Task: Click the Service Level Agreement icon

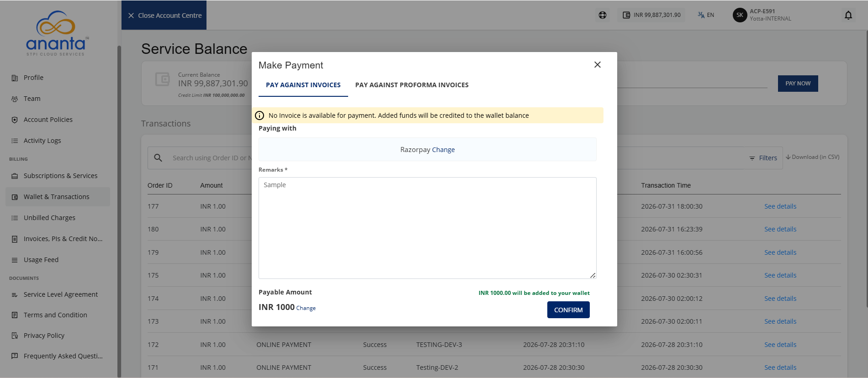Action: click(x=15, y=295)
